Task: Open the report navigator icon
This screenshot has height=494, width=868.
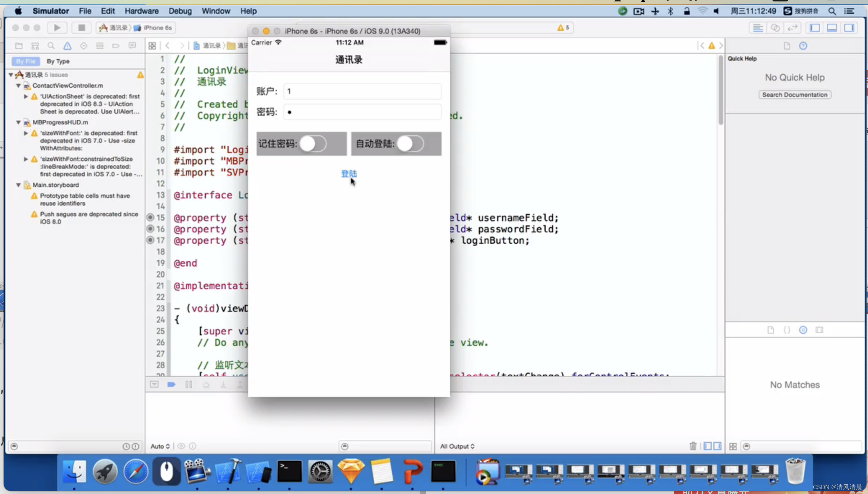Action: click(x=132, y=46)
